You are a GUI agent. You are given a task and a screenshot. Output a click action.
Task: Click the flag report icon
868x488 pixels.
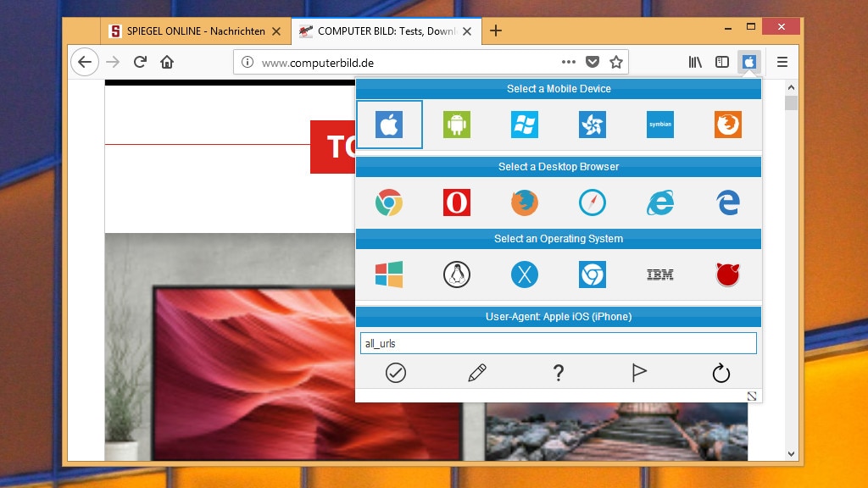640,372
